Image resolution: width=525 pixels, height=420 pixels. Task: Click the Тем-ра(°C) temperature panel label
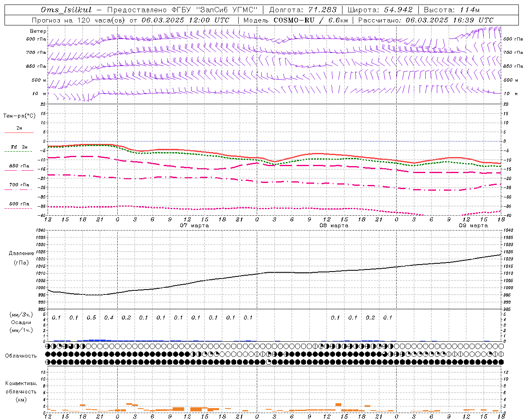(19, 116)
